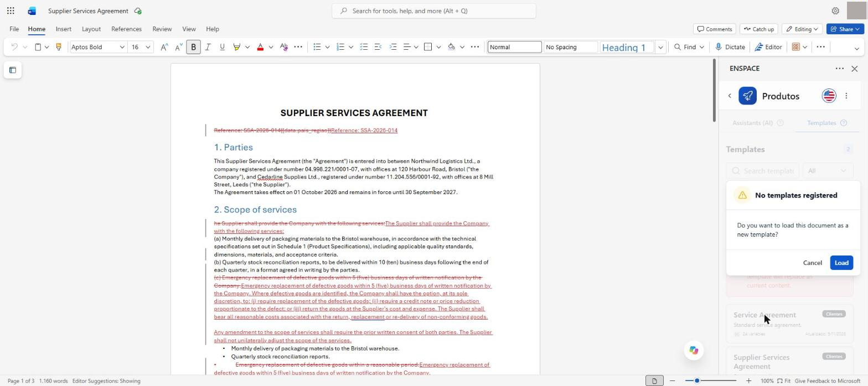Viewport: 868px width, 386px height.
Task: Start Dictate microphone
Action: click(x=730, y=47)
